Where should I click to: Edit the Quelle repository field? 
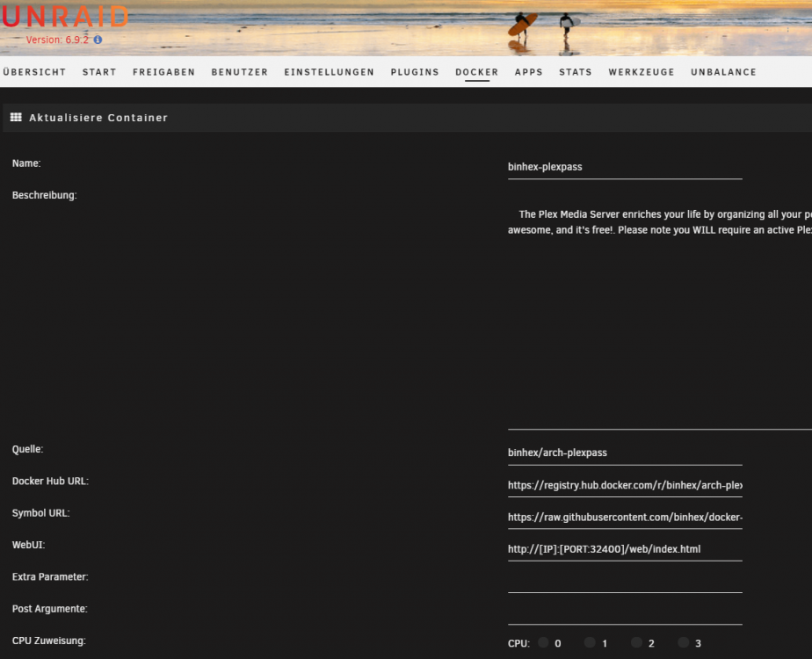tap(625, 453)
